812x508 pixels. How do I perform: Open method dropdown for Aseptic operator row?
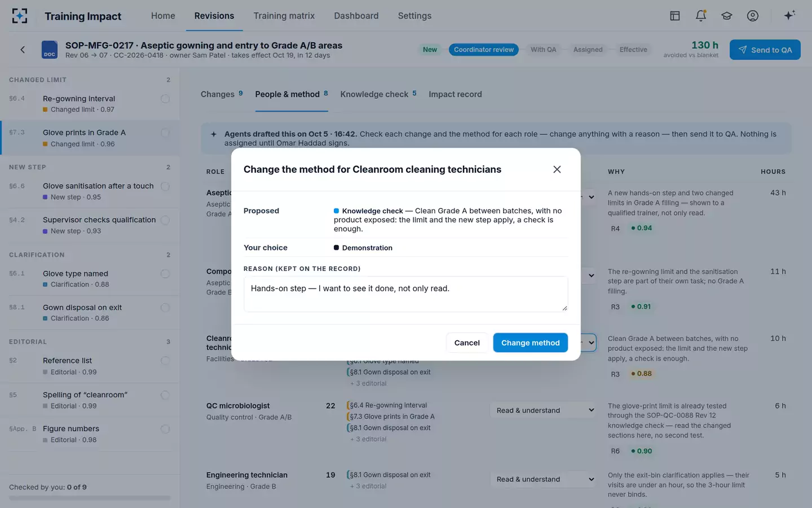pos(589,197)
